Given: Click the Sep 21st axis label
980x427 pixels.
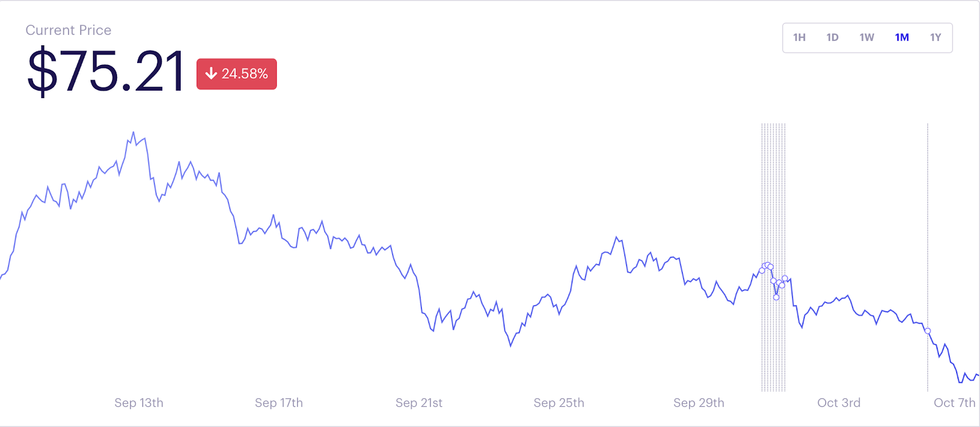Looking at the screenshot, I should [419, 402].
